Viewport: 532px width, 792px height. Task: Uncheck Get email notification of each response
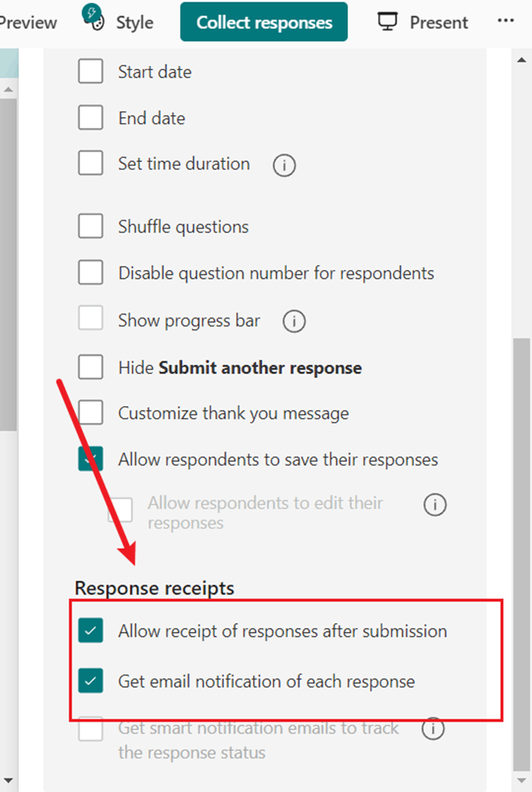click(91, 680)
